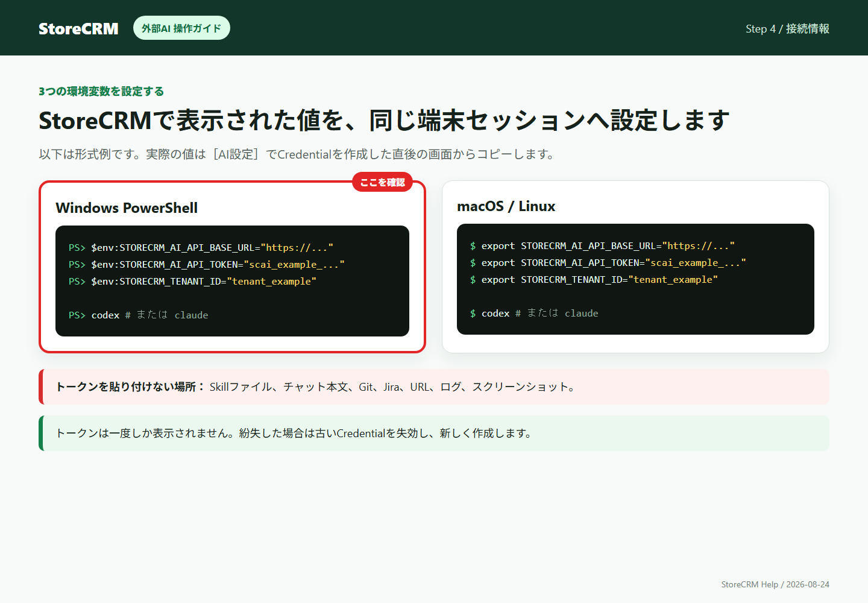This screenshot has height=603, width=868.
Task: Click the heading "StoreCRMで表示された値を、同じ端末セッションへ設定します"
Action: (384, 121)
